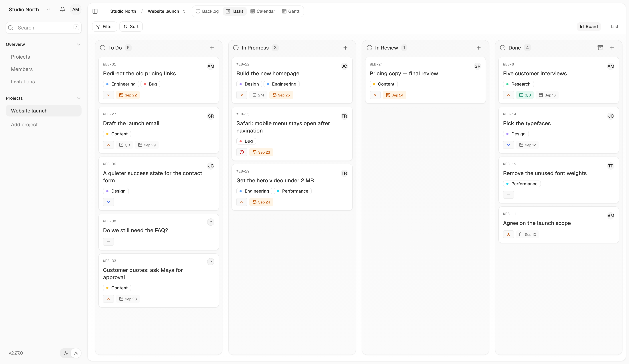The height and width of the screenshot is (364, 629).
Task: Click the priority icon on WEB-19
Action: pos(508,195)
